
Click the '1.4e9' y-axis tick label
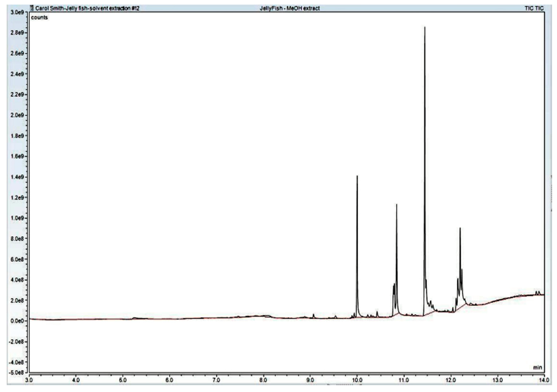(x=17, y=177)
